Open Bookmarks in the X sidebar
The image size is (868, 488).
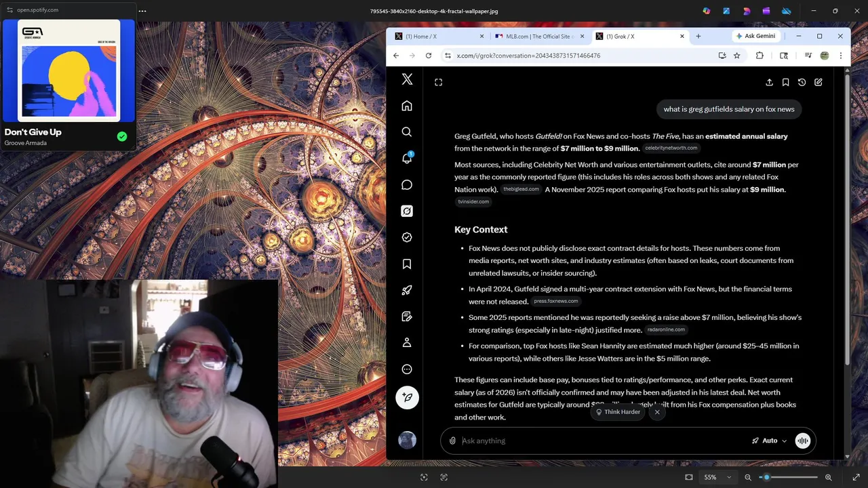[x=407, y=264]
